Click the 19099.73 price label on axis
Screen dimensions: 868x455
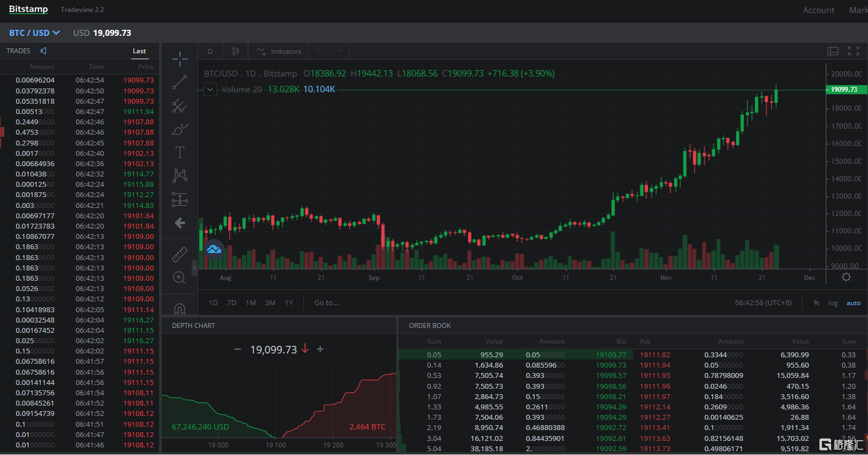846,90
